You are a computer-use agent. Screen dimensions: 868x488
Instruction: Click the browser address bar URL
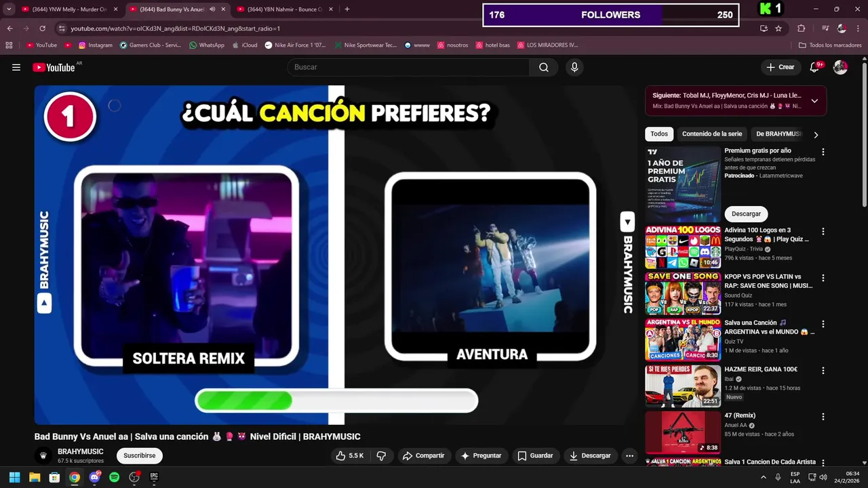[x=175, y=28]
